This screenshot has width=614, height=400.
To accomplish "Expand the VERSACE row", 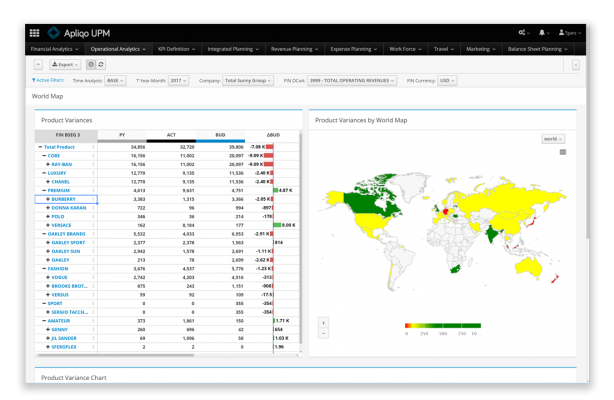I will [48, 225].
